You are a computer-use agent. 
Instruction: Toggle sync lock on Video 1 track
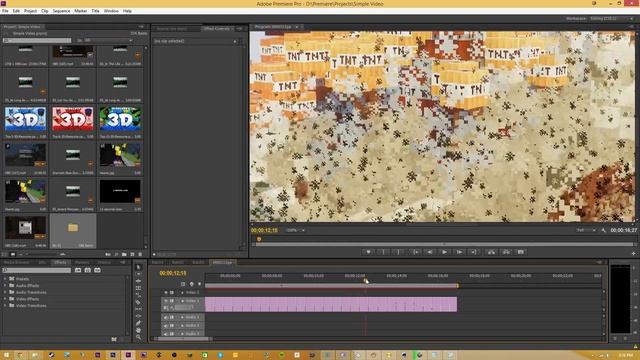172,301
